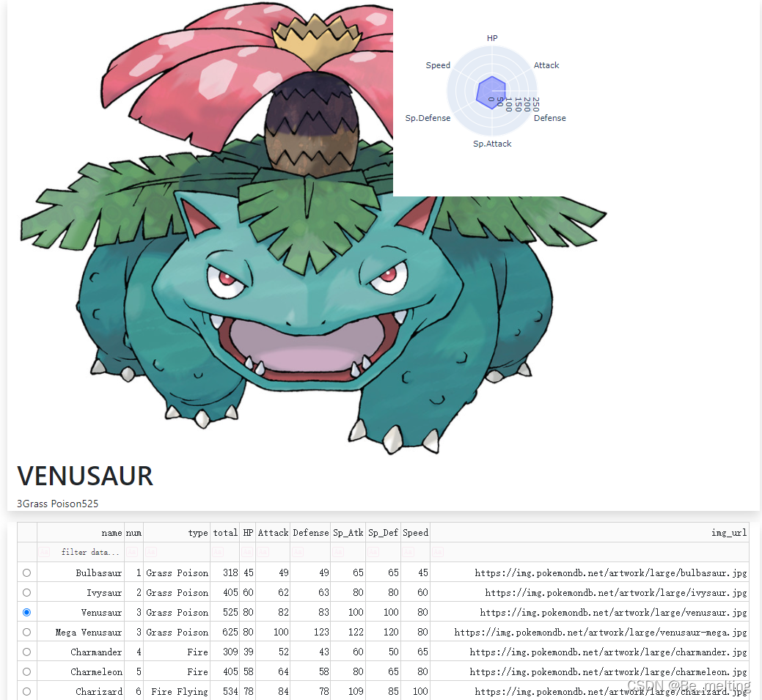Click the charmeleon.jpg image URL cell
Screen dimensions: 762x700
pos(590,672)
